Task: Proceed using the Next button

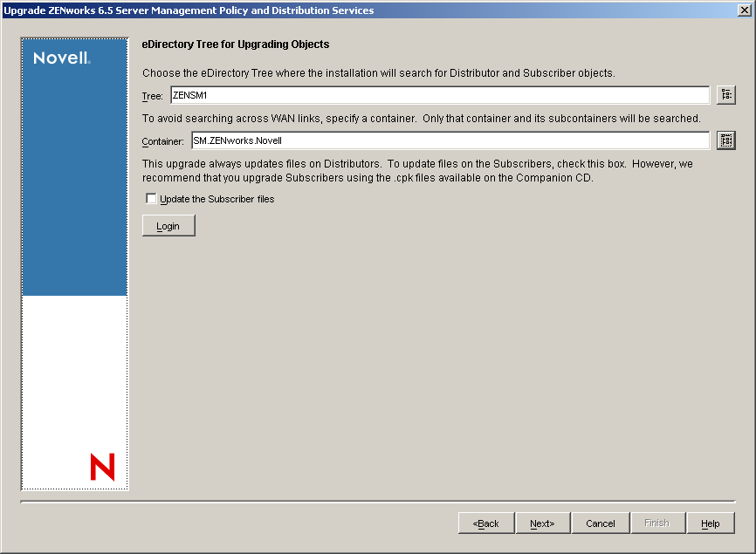Action: coord(542,523)
